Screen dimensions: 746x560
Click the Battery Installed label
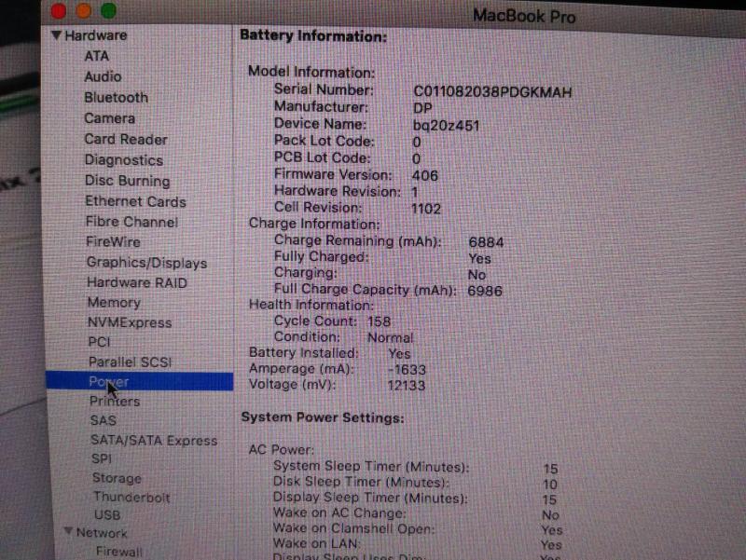tap(304, 353)
